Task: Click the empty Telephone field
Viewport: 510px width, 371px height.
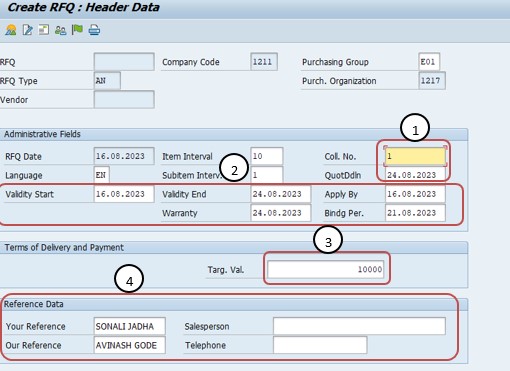Action: click(x=320, y=345)
